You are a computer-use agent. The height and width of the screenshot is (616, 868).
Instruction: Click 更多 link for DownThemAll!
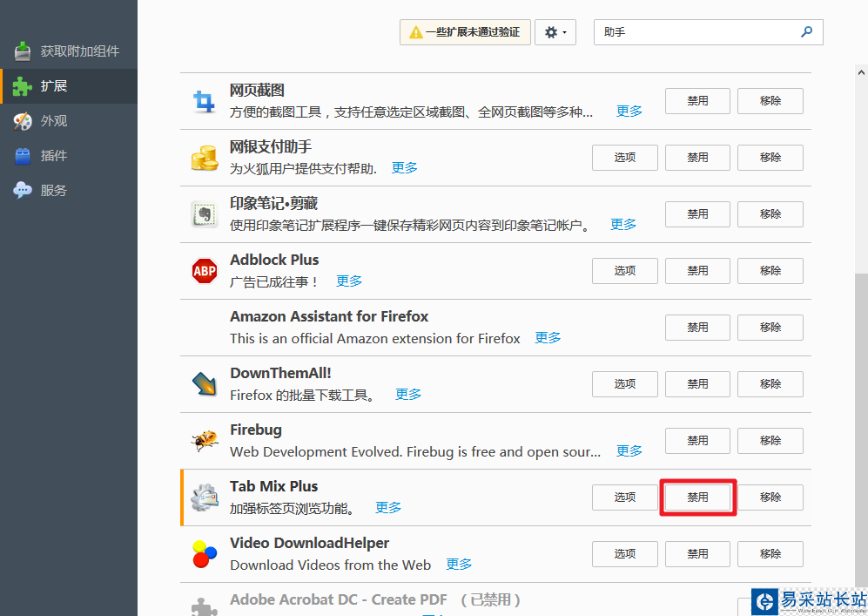[408, 394]
